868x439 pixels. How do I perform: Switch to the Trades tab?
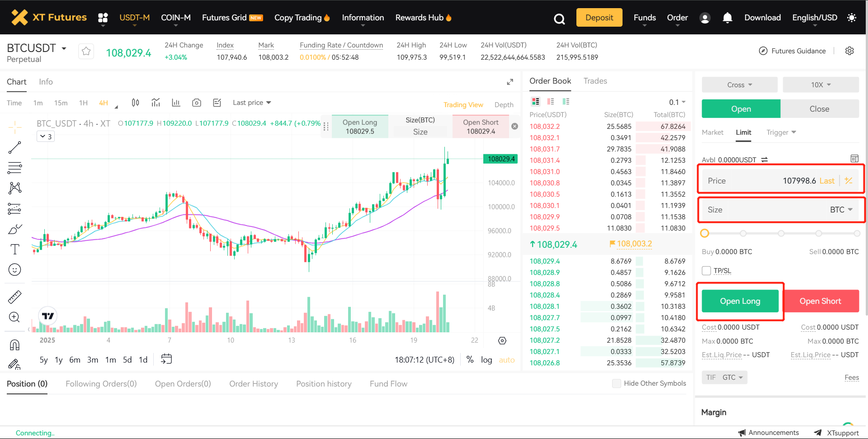coord(595,81)
